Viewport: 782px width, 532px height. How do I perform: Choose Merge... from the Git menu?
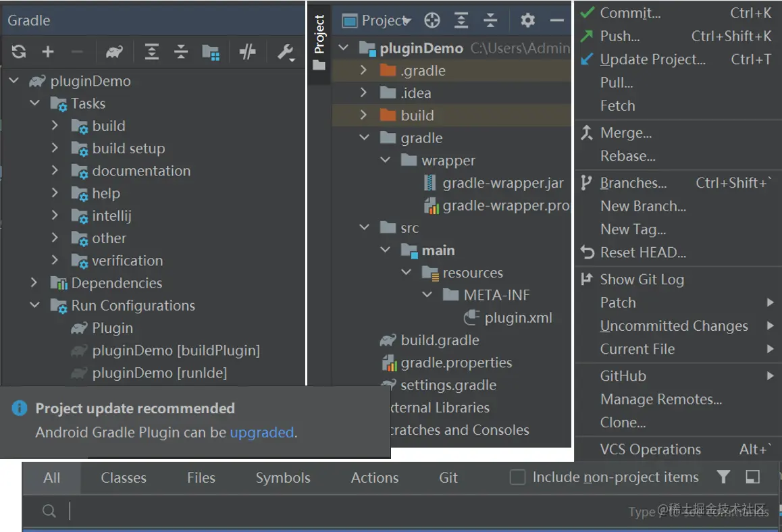click(677, 132)
